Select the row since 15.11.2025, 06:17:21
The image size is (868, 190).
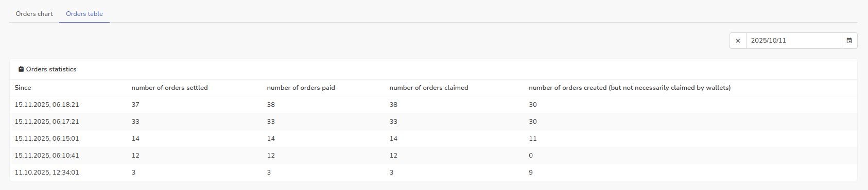433,121
